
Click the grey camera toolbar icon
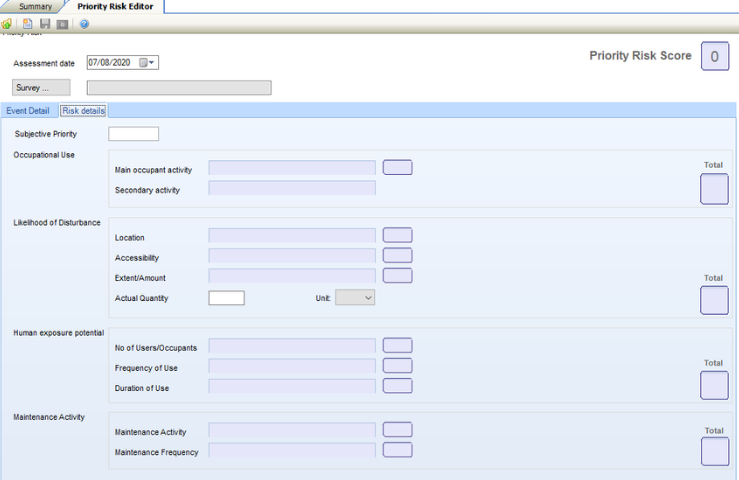[x=62, y=23]
